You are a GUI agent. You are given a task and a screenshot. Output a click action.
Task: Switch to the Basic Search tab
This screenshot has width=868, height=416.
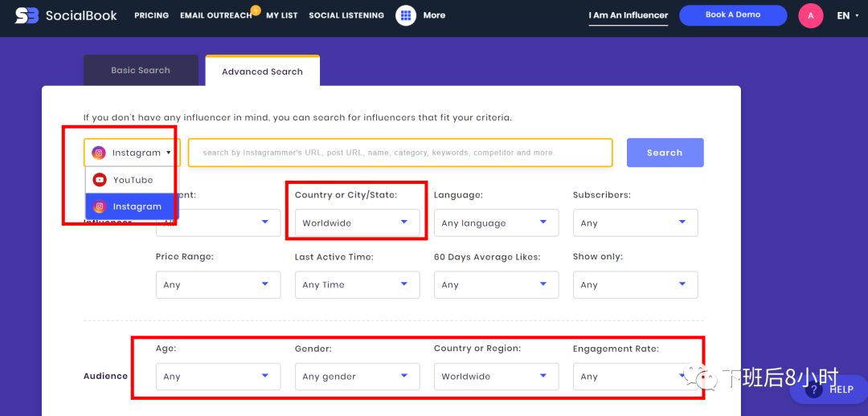141,71
